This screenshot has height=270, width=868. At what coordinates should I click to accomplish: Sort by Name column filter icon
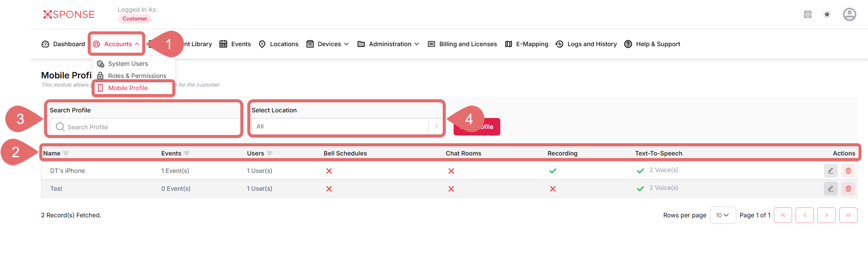click(x=66, y=153)
